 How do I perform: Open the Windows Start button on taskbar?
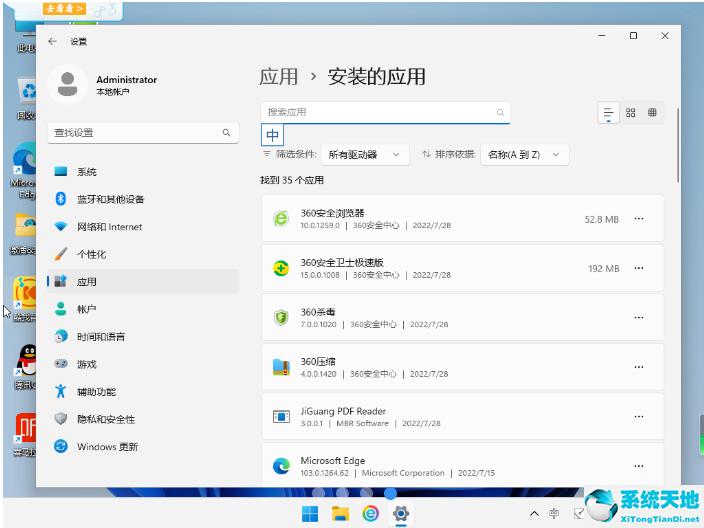(x=311, y=514)
